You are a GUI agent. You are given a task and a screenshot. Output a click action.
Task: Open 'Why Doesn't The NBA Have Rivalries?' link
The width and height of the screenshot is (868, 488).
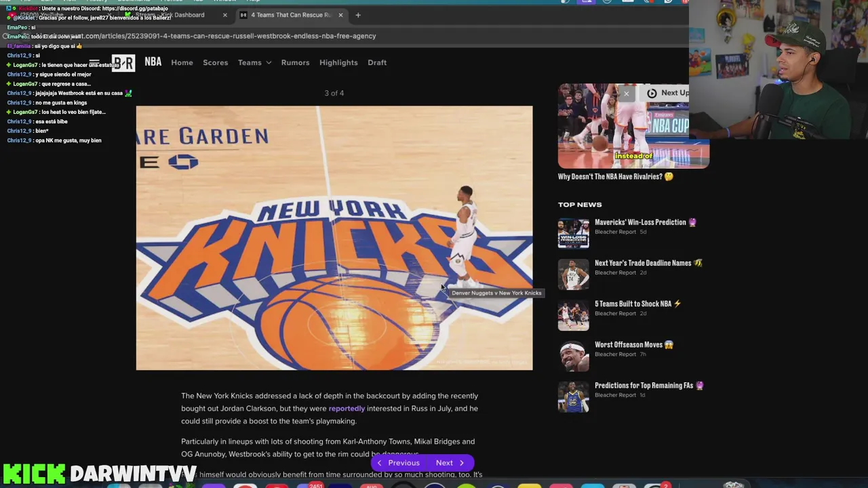click(615, 176)
